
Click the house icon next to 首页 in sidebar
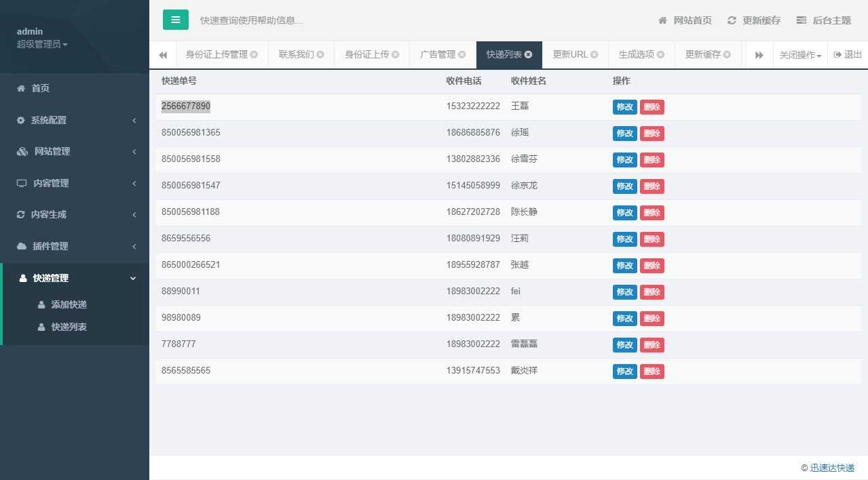point(21,88)
